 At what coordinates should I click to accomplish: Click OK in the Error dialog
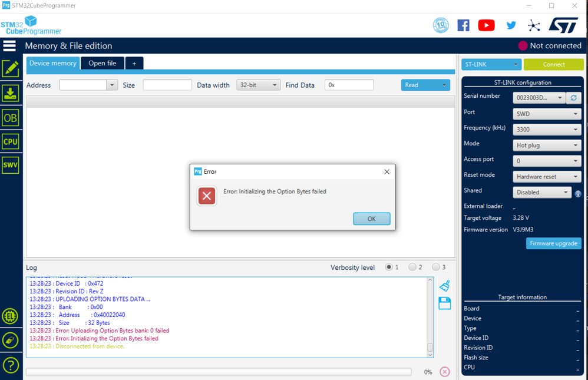(372, 219)
